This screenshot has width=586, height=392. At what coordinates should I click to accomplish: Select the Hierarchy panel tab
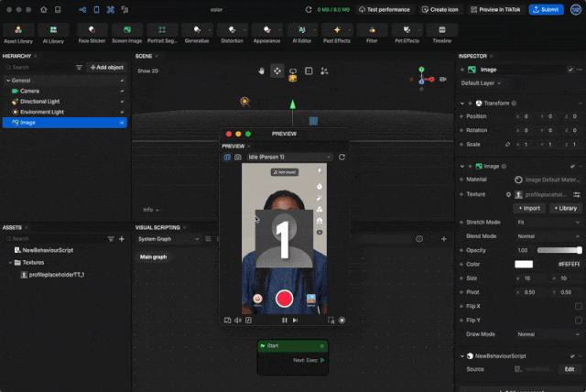(16, 56)
